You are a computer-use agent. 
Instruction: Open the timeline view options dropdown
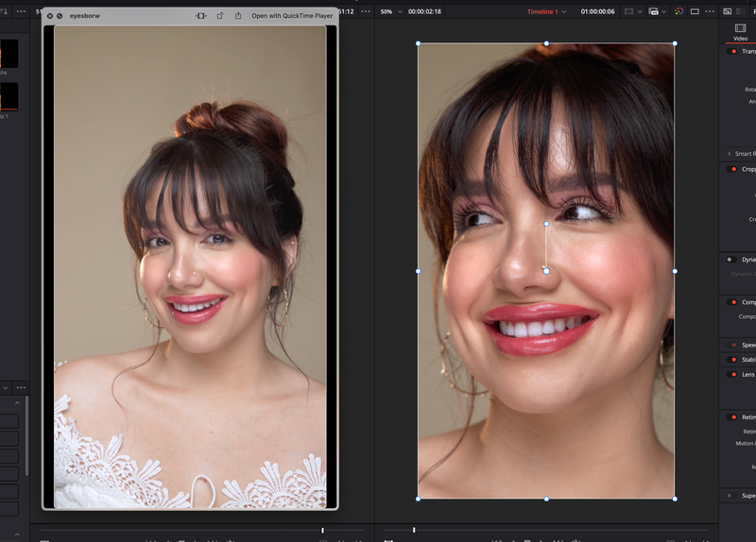657,11
